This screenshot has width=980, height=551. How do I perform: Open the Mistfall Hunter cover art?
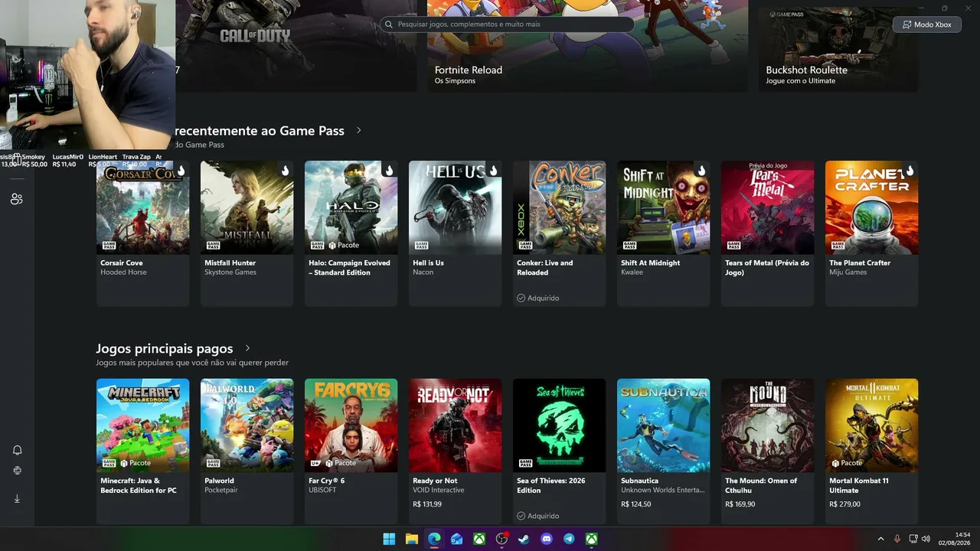[x=247, y=207]
